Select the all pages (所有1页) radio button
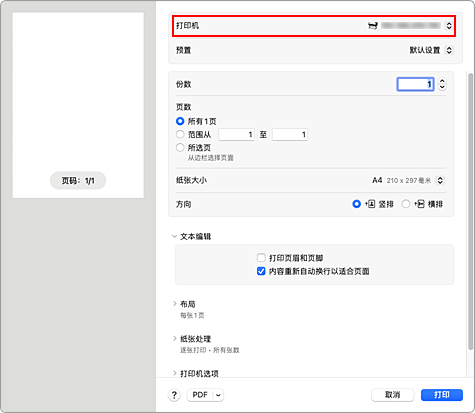 tap(180, 121)
